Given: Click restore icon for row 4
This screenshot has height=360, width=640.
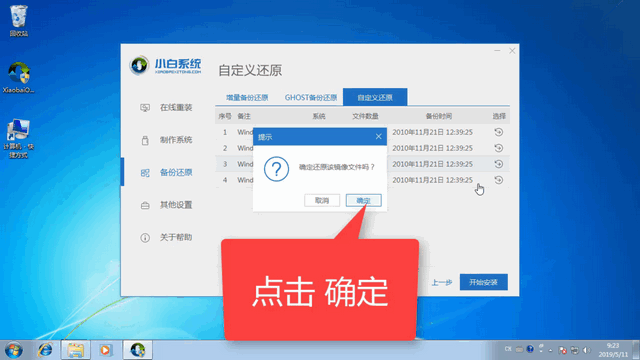Looking at the screenshot, I should tap(498, 180).
